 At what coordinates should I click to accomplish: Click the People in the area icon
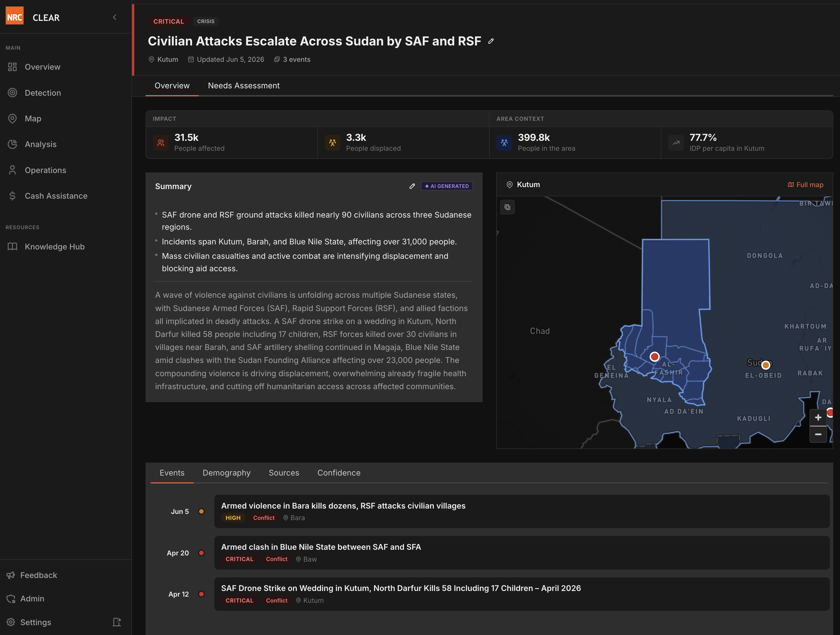click(x=504, y=143)
